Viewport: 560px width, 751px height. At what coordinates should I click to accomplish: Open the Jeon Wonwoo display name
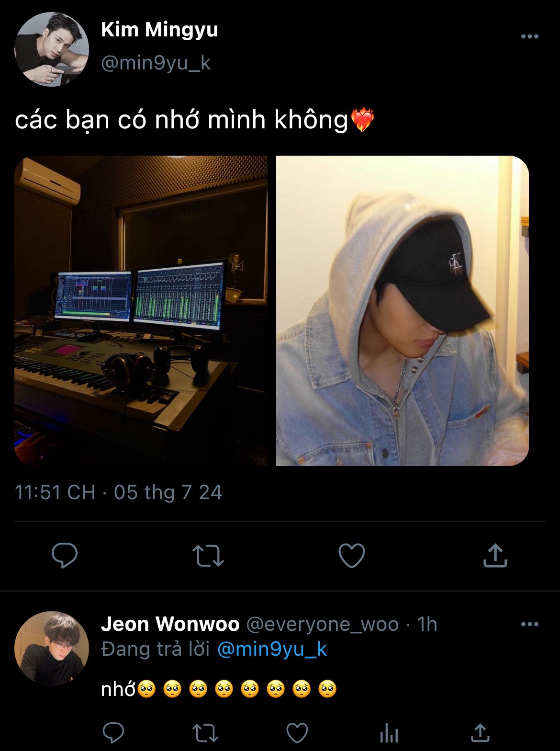(170, 624)
